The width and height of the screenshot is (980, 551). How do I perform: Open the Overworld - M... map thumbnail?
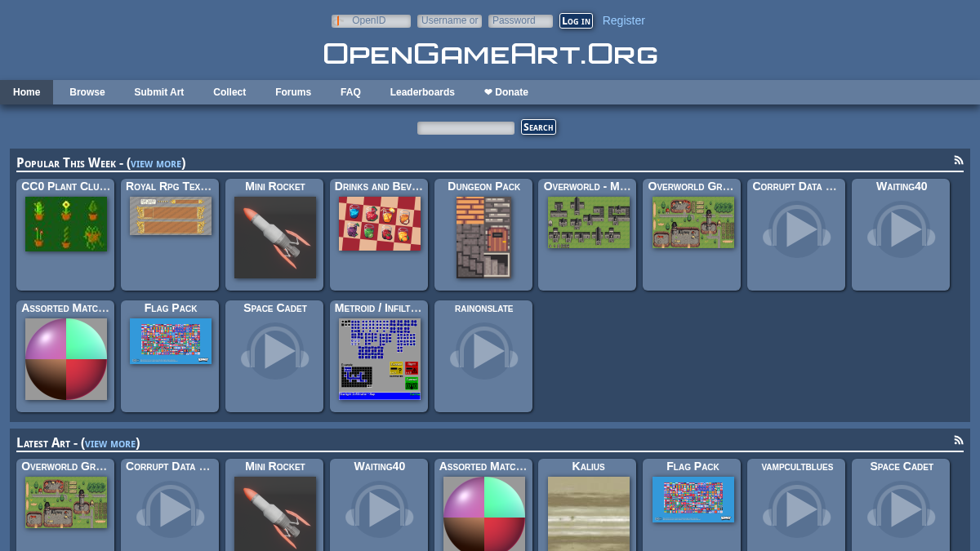(589, 222)
